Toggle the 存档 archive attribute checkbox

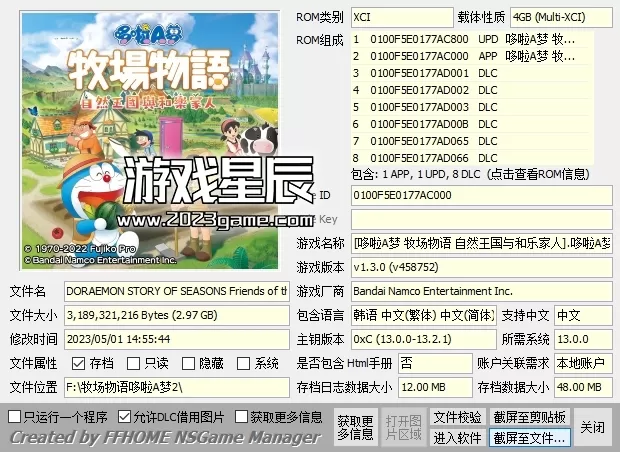coord(78,363)
